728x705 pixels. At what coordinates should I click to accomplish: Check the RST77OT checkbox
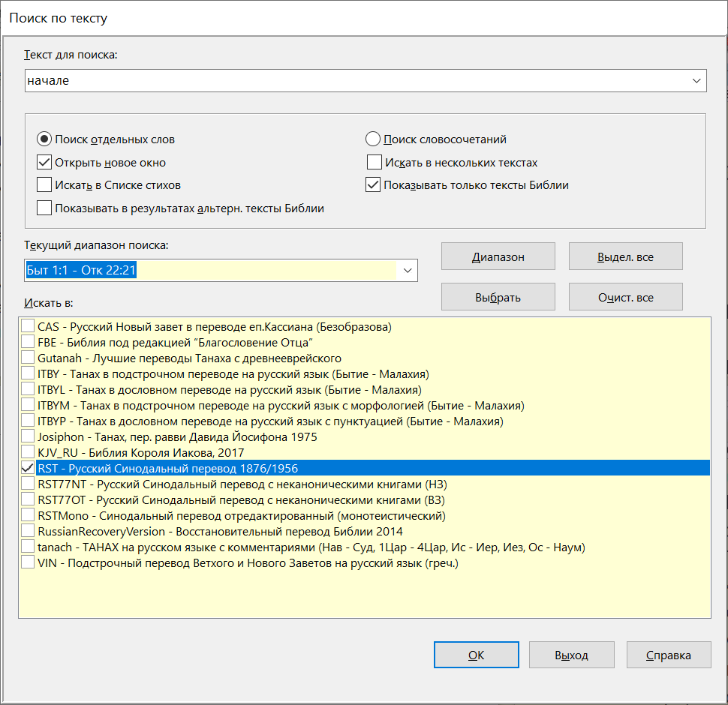click(x=28, y=499)
